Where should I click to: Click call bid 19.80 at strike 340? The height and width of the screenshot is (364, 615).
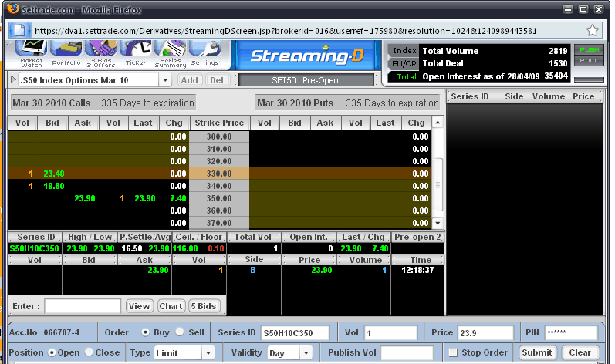[54, 186]
